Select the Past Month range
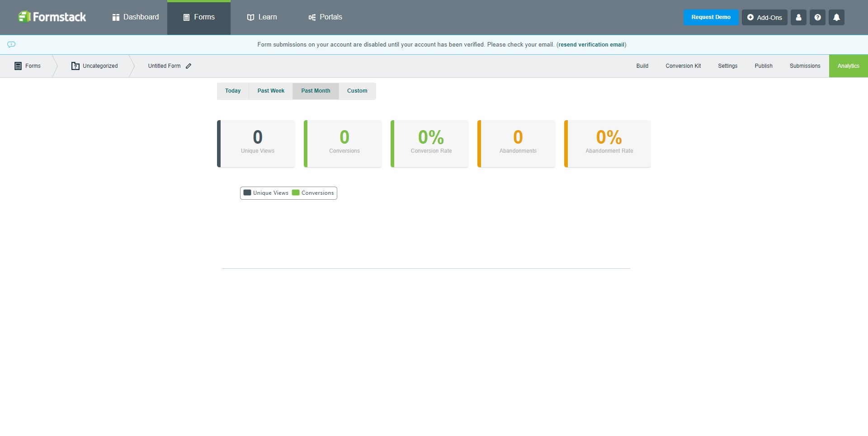The height and width of the screenshot is (436, 868). 316,91
